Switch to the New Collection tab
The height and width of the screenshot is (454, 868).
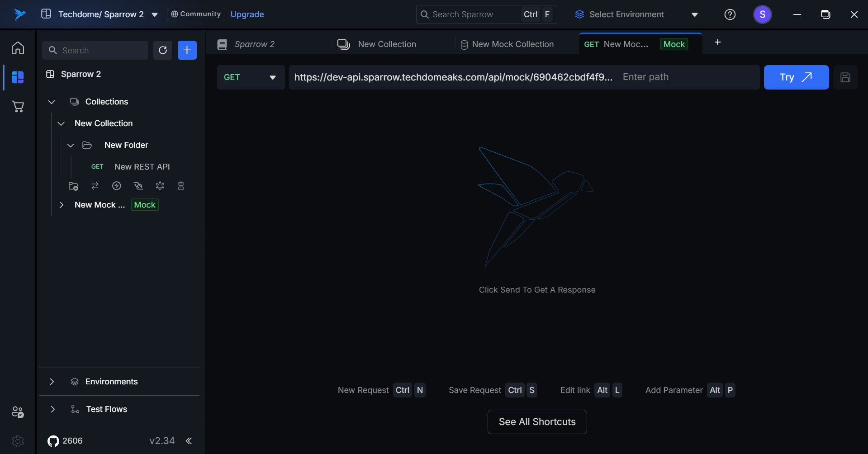coord(387,44)
